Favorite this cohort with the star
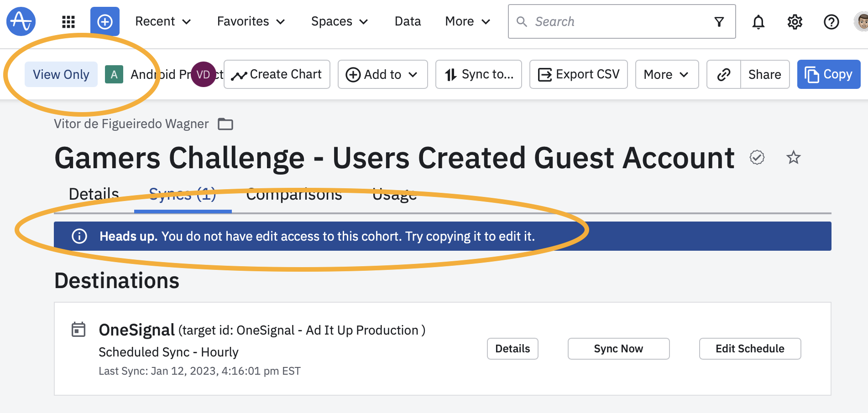Image resolution: width=868 pixels, height=413 pixels. pyautogui.click(x=794, y=158)
